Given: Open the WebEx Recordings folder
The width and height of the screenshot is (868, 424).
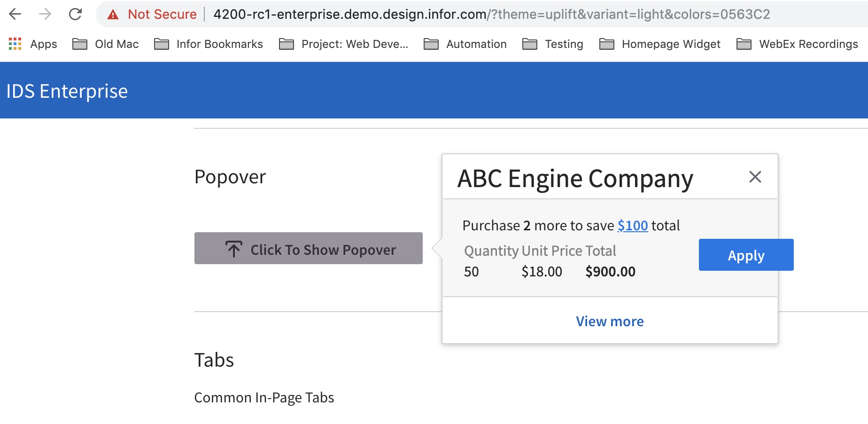Looking at the screenshot, I should 798,44.
